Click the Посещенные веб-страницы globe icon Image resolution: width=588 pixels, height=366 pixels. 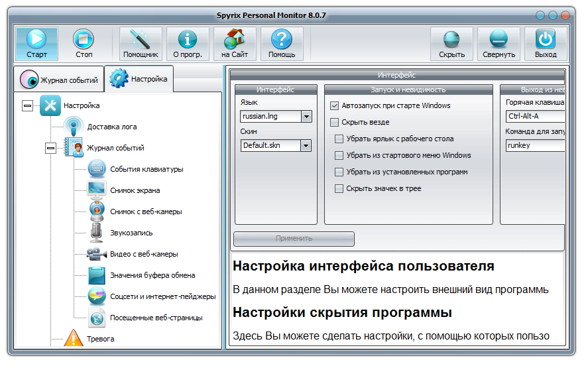pos(97,318)
